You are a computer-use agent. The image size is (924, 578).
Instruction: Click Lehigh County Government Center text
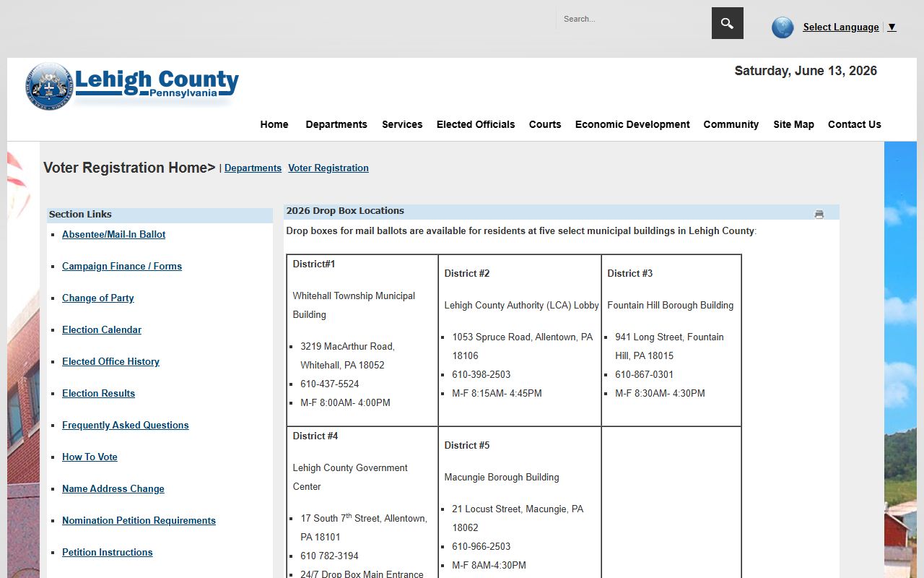(x=350, y=477)
